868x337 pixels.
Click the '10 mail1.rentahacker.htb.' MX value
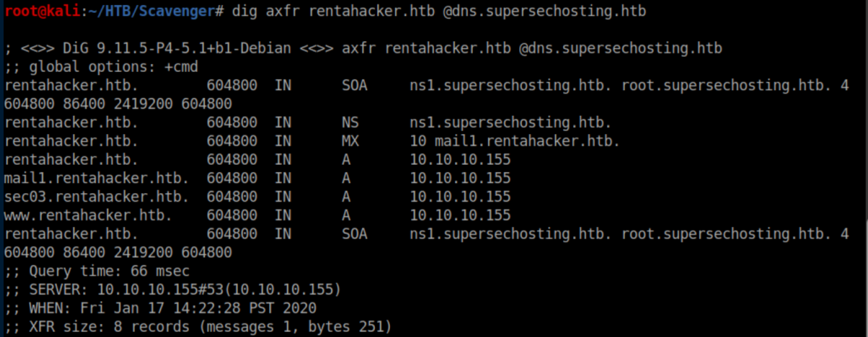tap(514, 140)
